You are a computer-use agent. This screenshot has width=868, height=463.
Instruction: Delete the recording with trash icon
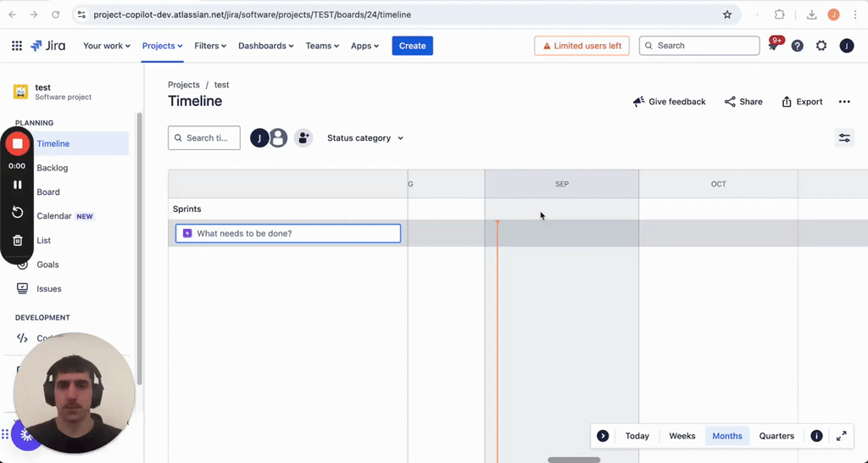[x=17, y=240]
